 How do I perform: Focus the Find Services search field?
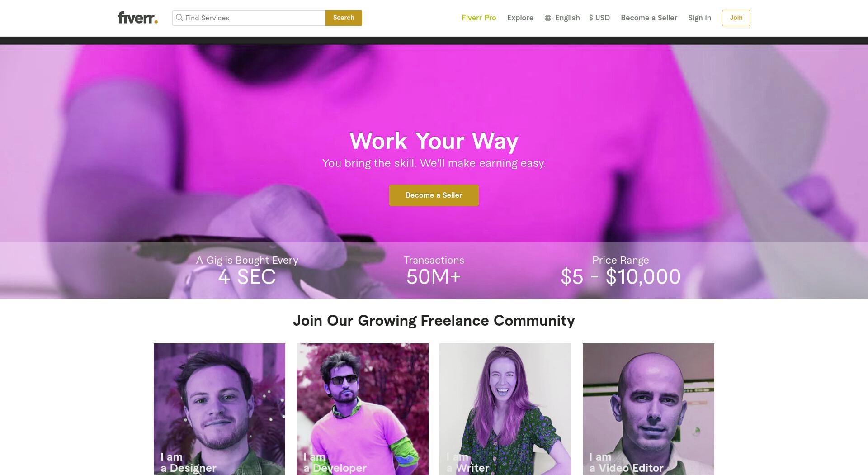click(x=249, y=18)
